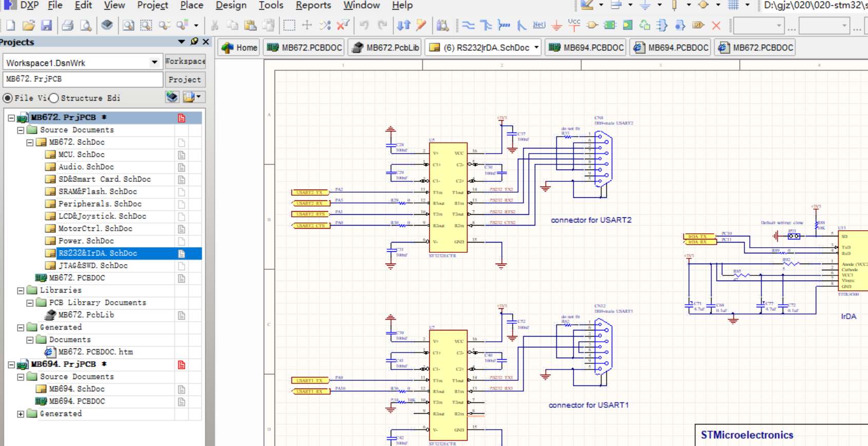Clear the current filter icon
868x446 pixels.
click(x=343, y=25)
